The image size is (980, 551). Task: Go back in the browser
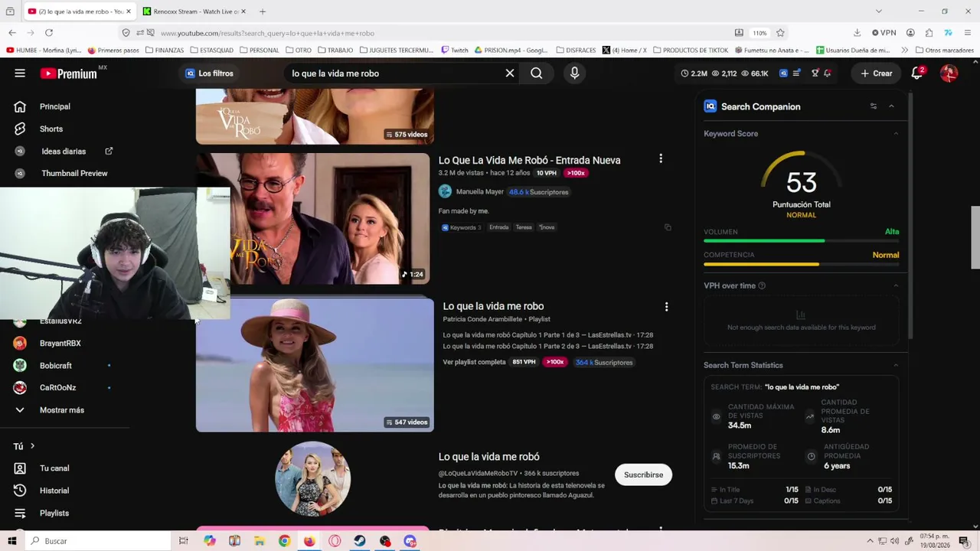pyautogui.click(x=12, y=33)
